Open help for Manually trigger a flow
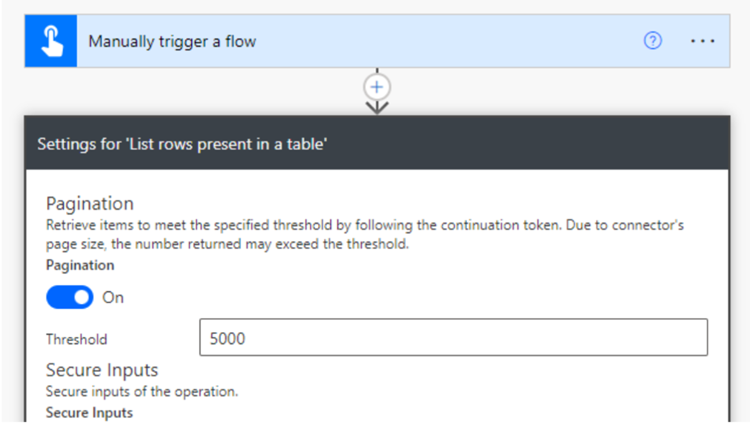750x423 pixels. click(x=652, y=41)
